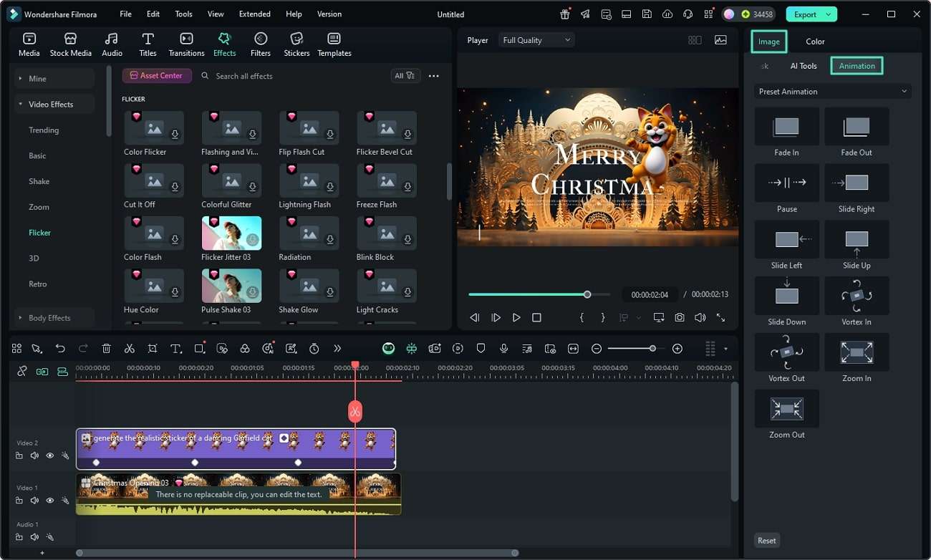Image resolution: width=931 pixels, height=560 pixels.
Task: Expand more timeline tools chevron
Action: [x=337, y=349]
